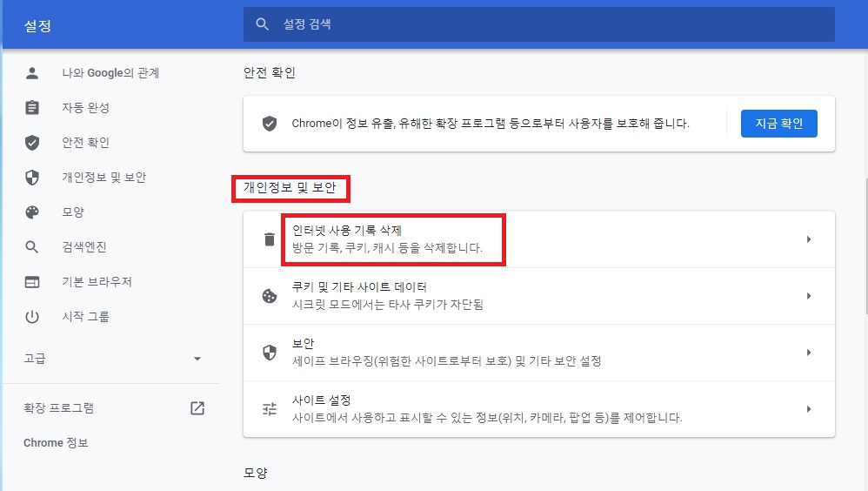This screenshot has height=491, width=868.
Task: Click the clipboard icon for 자동 완성
Action: point(32,107)
